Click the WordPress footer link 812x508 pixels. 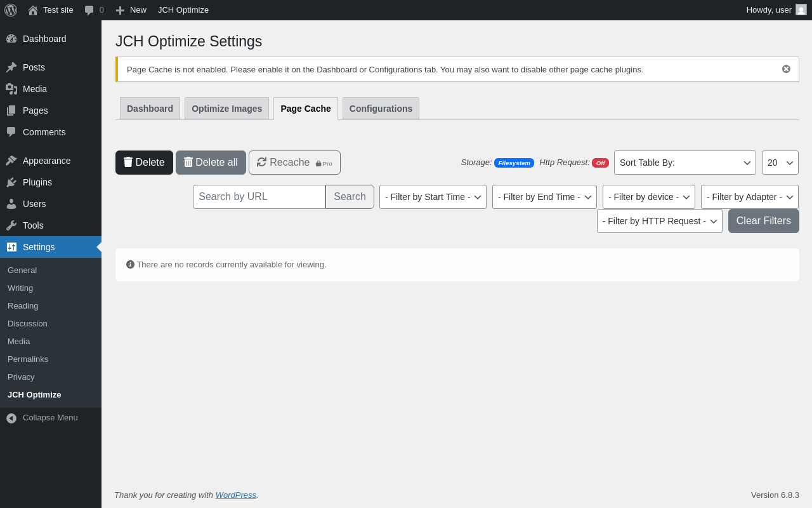(236, 495)
